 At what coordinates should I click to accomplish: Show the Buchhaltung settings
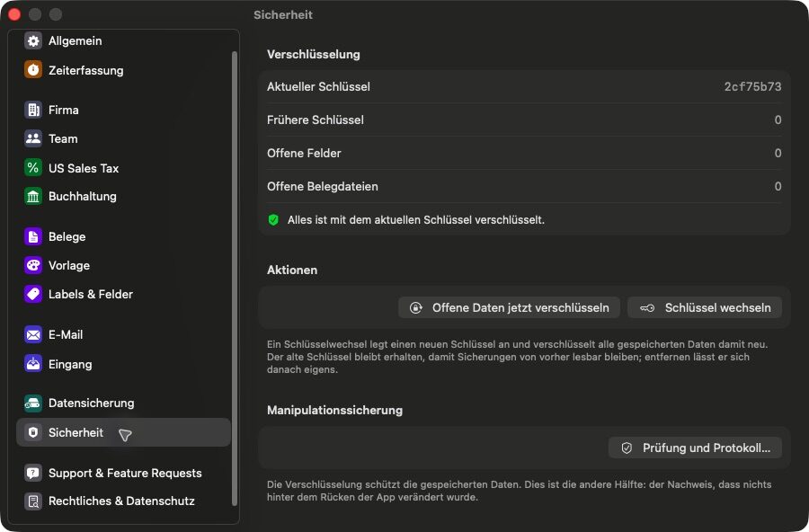123,196
